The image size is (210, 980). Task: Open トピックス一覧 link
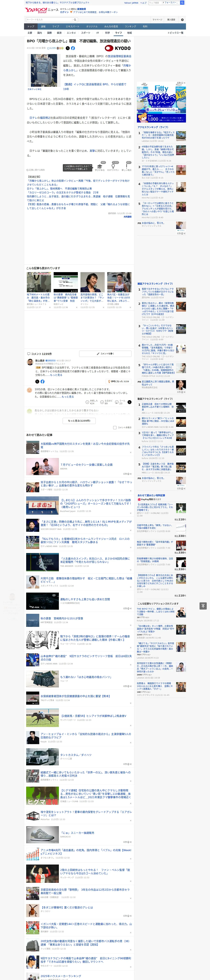pos(175,33)
